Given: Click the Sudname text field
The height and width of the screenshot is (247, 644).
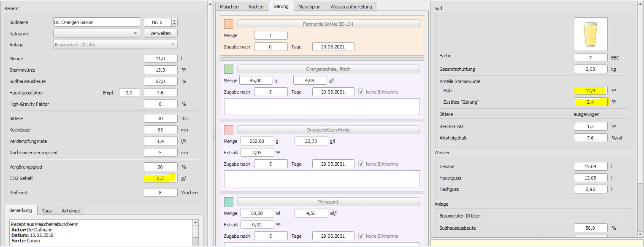Looking at the screenshot, I should pos(96,22).
